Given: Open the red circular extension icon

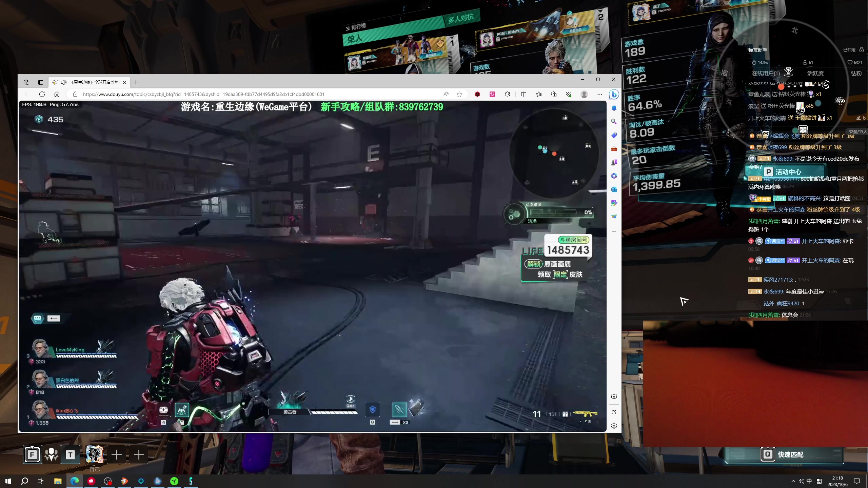Looking at the screenshot, I should coord(477,94).
